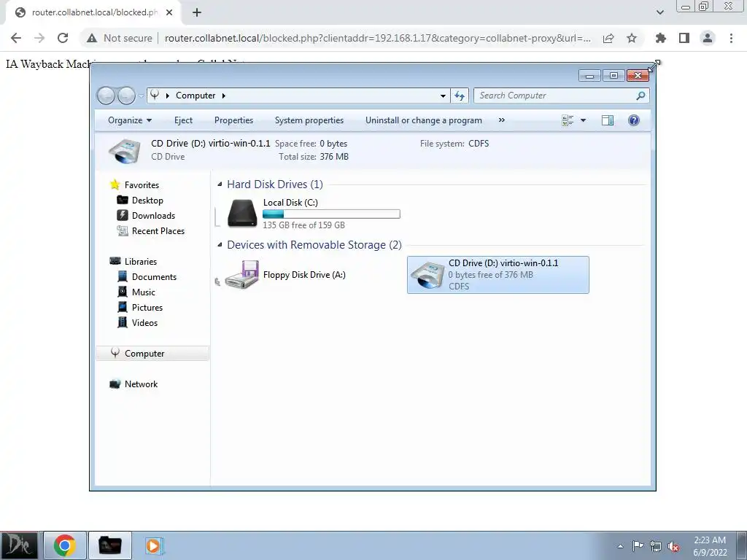Click the search magnifier icon
The image size is (747, 560).
pos(640,96)
